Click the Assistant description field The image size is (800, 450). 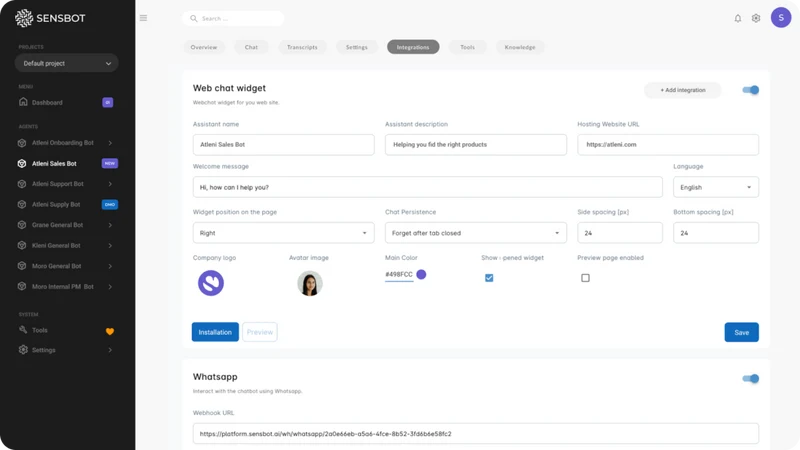476,144
